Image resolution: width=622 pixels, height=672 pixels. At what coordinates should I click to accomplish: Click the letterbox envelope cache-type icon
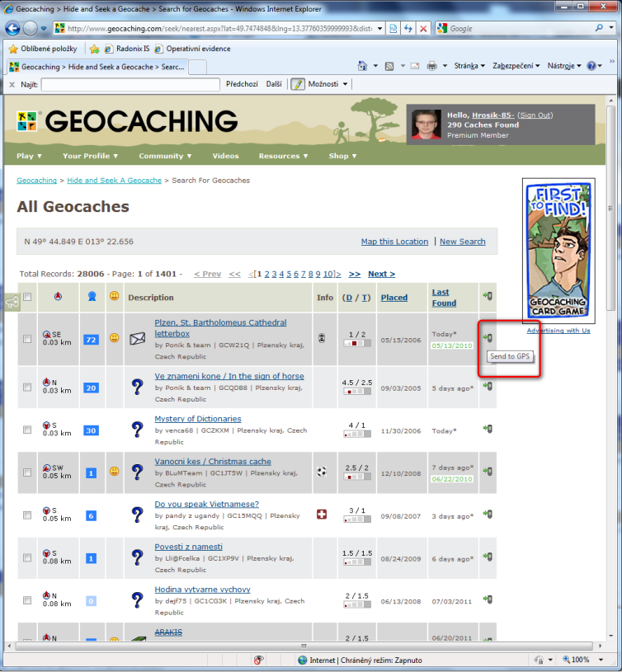click(x=137, y=339)
